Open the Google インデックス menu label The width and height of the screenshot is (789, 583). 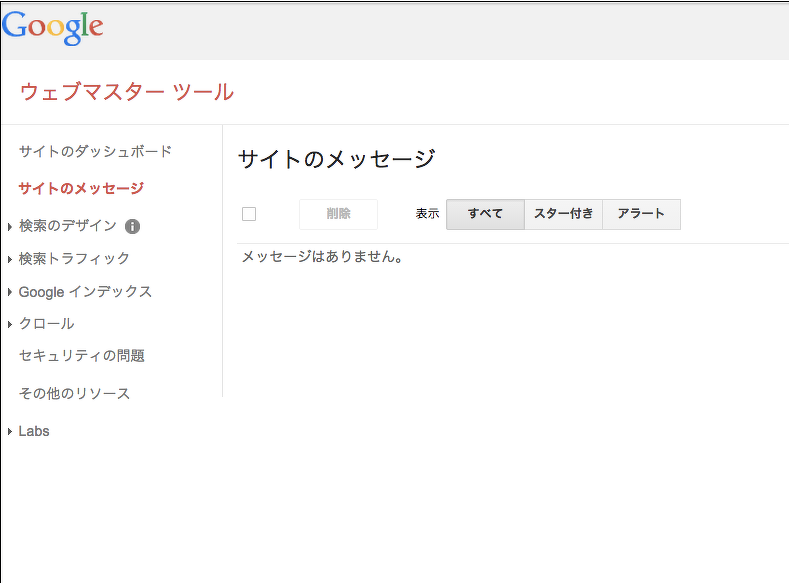[x=85, y=292]
